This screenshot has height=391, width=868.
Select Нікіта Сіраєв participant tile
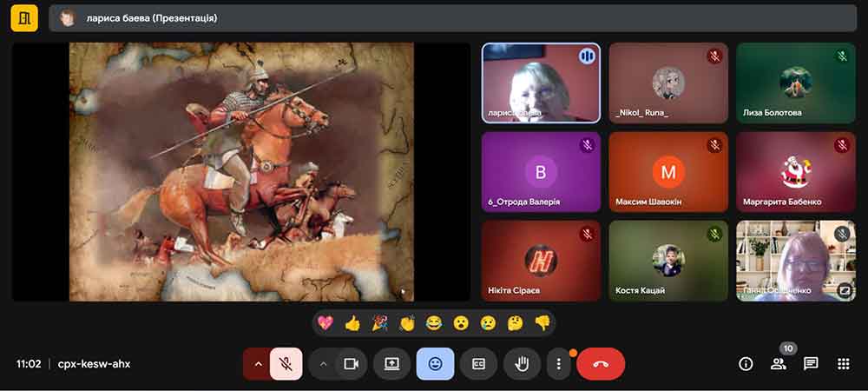pos(541,261)
